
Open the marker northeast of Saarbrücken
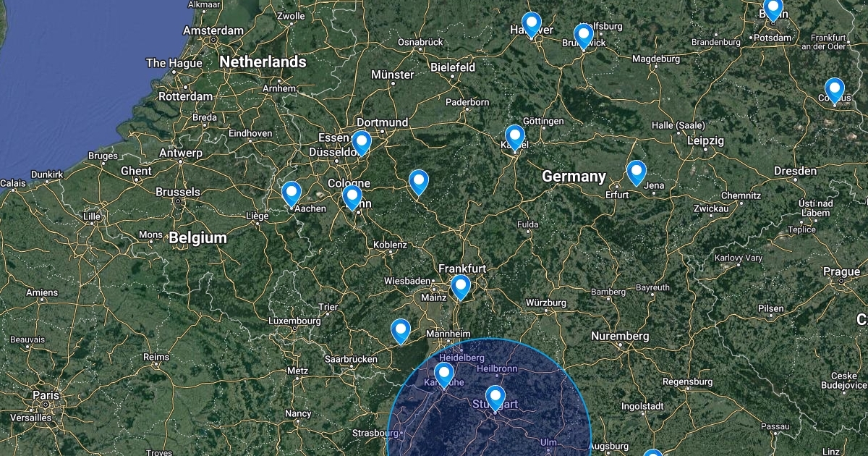click(x=401, y=331)
